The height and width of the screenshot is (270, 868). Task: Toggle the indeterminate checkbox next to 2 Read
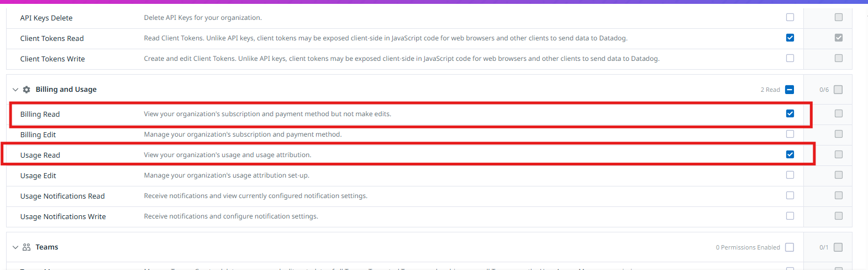pos(790,90)
